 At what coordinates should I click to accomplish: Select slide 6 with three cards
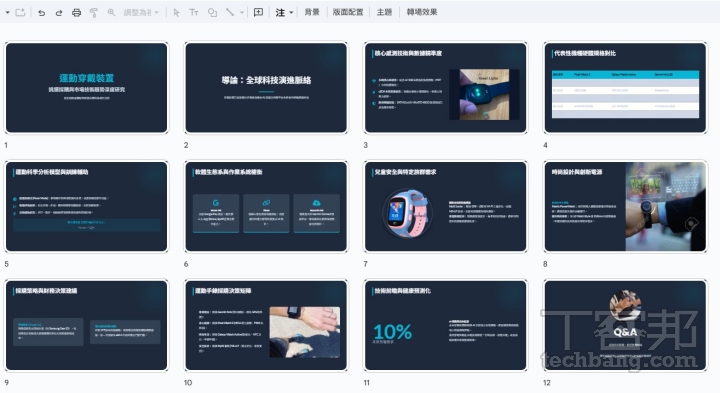(x=266, y=207)
